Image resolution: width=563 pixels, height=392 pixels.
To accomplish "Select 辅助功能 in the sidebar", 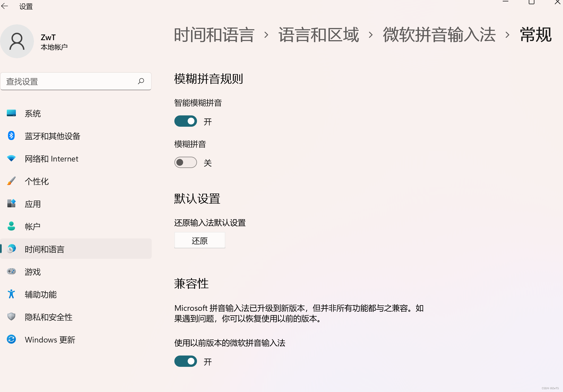I will coord(41,294).
